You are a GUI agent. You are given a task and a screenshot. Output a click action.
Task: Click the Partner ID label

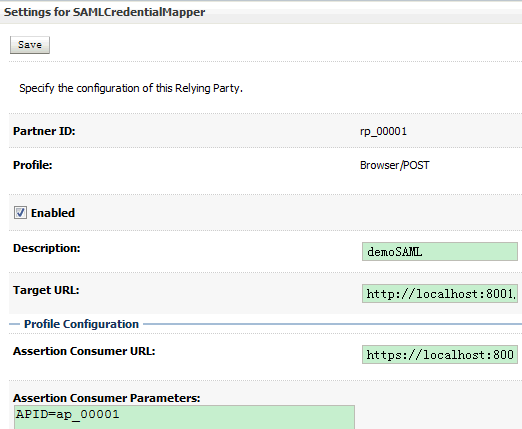click(x=44, y=131)
